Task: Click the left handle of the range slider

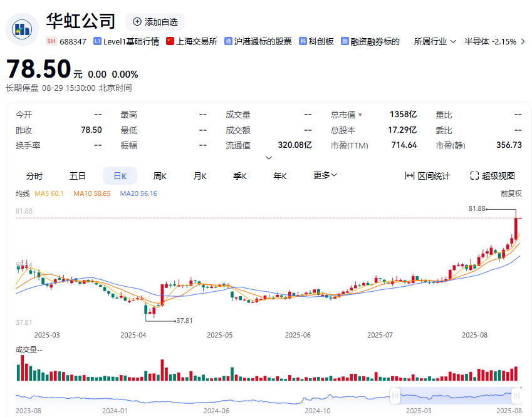Action: [395, 396]
